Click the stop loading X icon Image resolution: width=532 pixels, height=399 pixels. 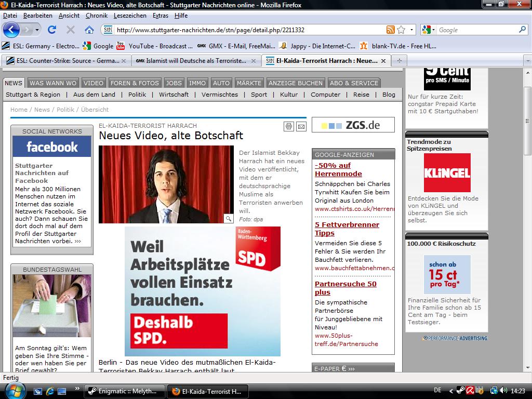pyautogui.click(x=71, y=30)
